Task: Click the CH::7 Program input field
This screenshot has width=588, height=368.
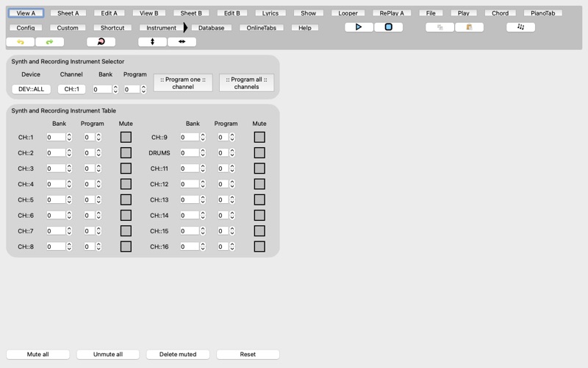Action: (90, 231)
